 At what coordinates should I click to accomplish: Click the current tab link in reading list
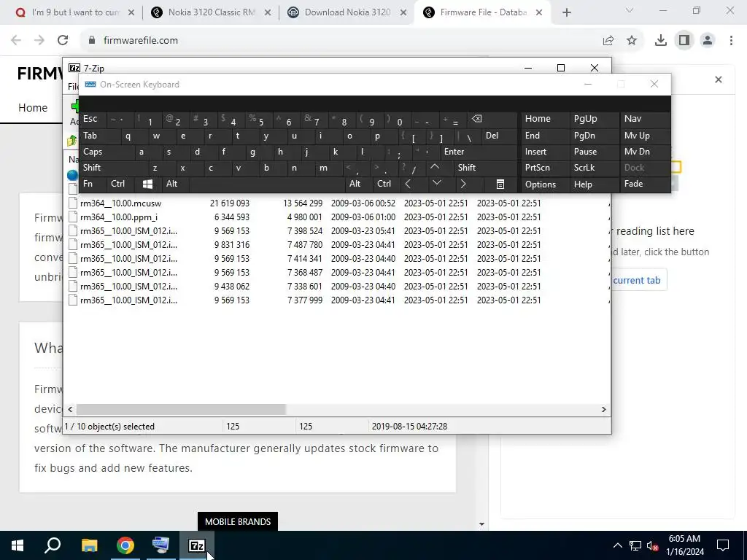tap(636, 281)
